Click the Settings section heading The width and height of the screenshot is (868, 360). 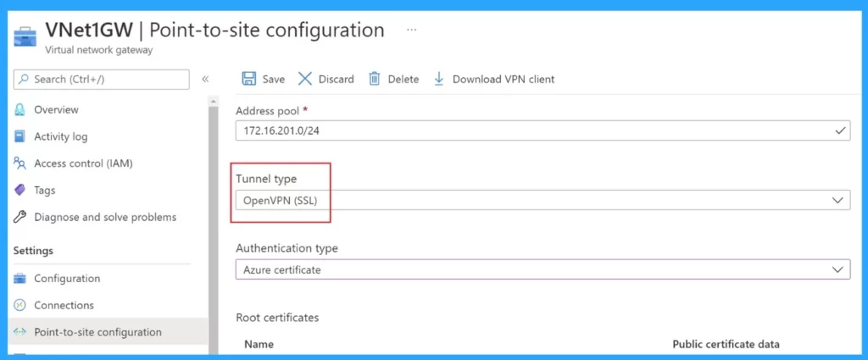point(33,251)
